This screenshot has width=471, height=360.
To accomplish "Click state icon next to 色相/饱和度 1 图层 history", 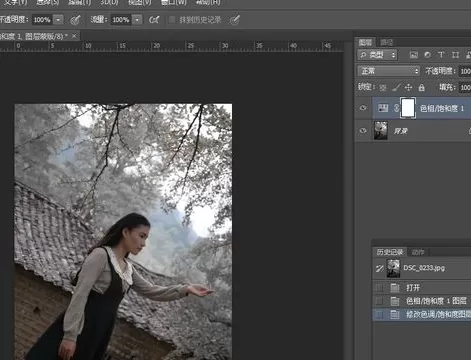I will (395, 301).
